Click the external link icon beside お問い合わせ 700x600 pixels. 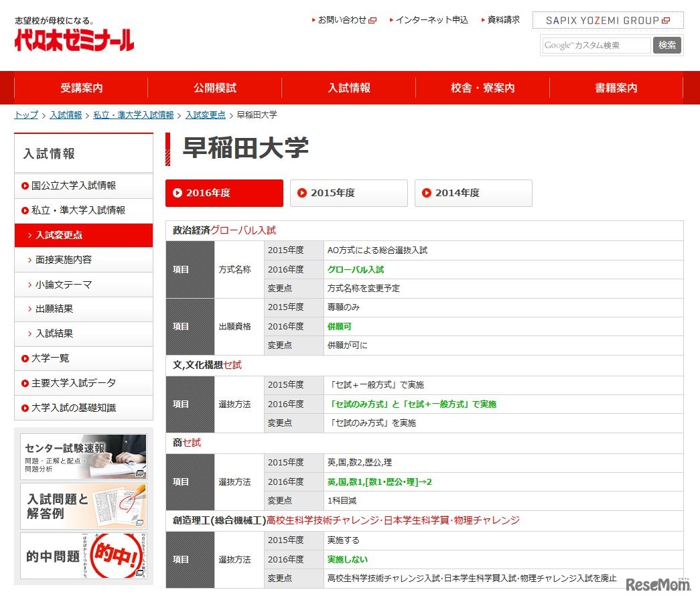(x=374, y=19)
